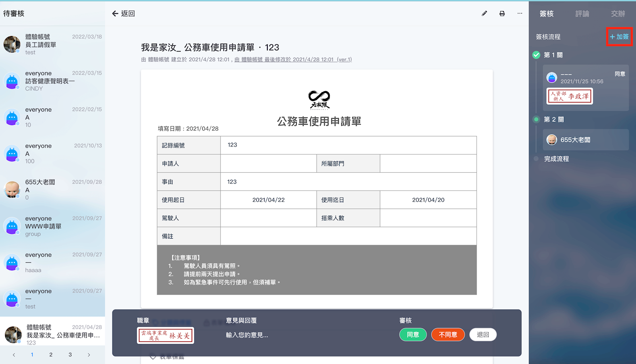Click the 李政澤 stamp in step 1
The width and height of the screenshot is (636, 364).
pos(569,96)
